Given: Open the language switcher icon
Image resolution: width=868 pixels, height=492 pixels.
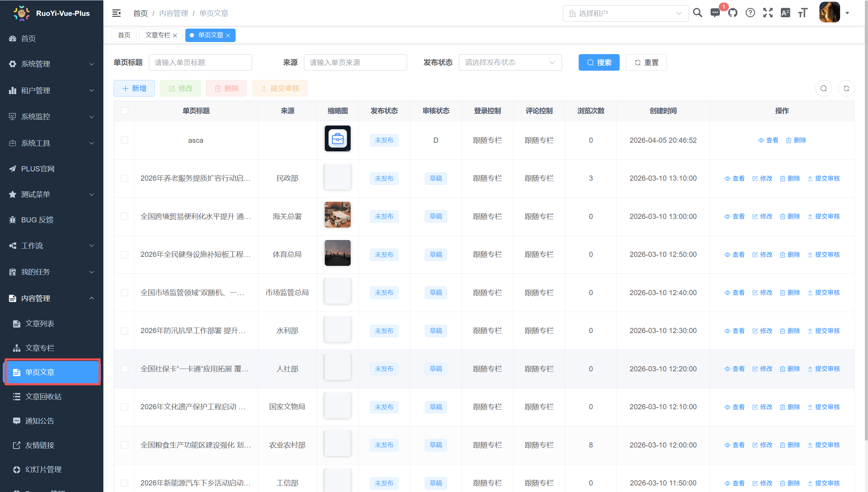Looking at the screenshot, I should click(x=785, y=13).
